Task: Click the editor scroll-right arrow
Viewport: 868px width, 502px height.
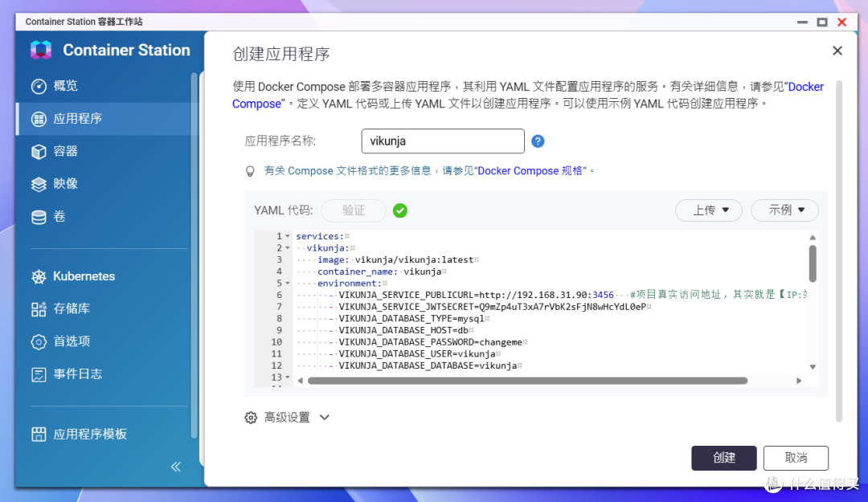Action: click(x=799, y=381)
